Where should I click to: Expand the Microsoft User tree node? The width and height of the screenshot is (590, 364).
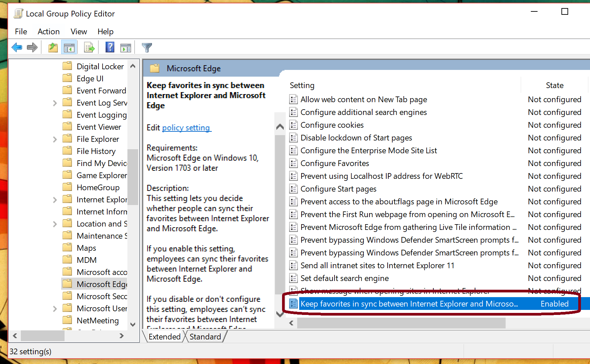55,309
